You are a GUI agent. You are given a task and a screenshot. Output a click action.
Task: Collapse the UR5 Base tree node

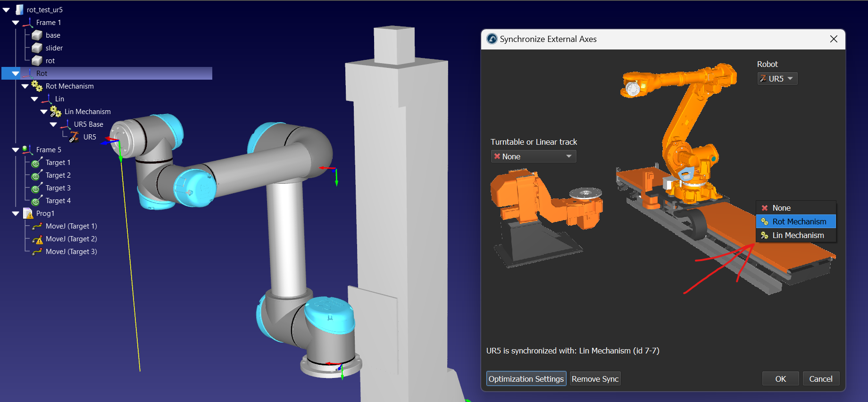(53, 124)
